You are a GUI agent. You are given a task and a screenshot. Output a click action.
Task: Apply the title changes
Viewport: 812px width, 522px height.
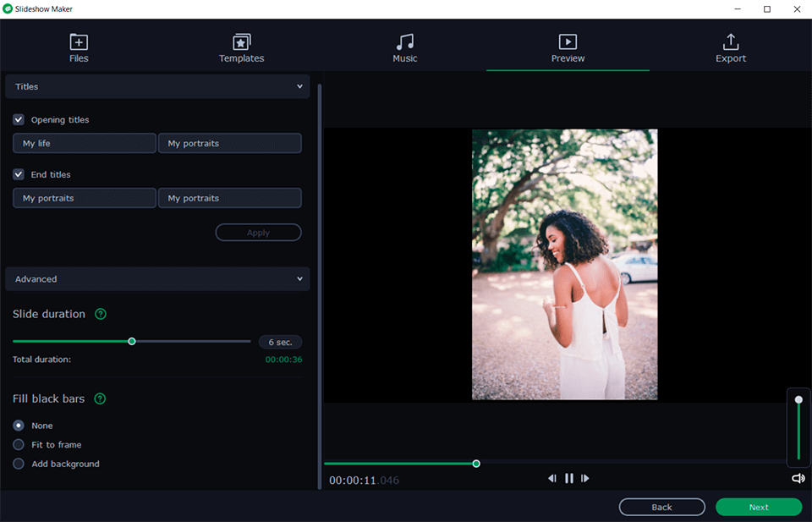[258, 232]
